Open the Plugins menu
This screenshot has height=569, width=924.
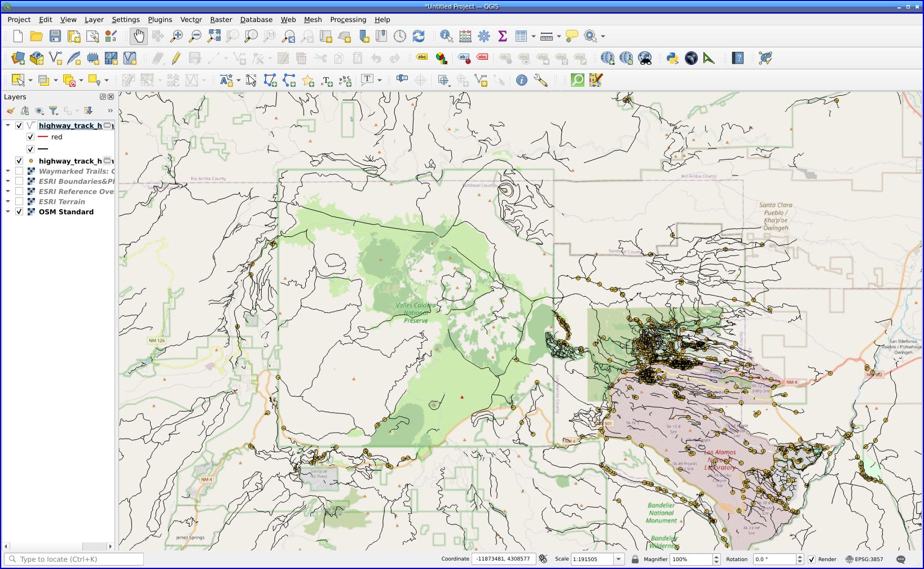[160, 19]
